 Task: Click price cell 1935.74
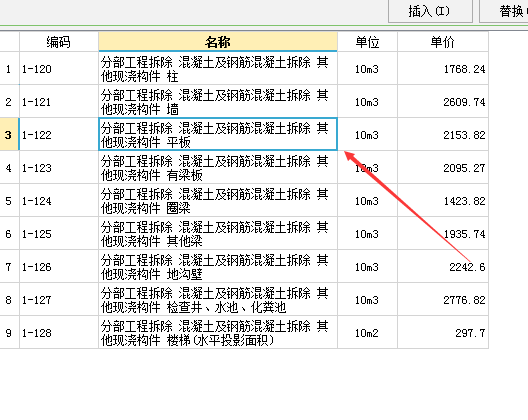point(443,233)
